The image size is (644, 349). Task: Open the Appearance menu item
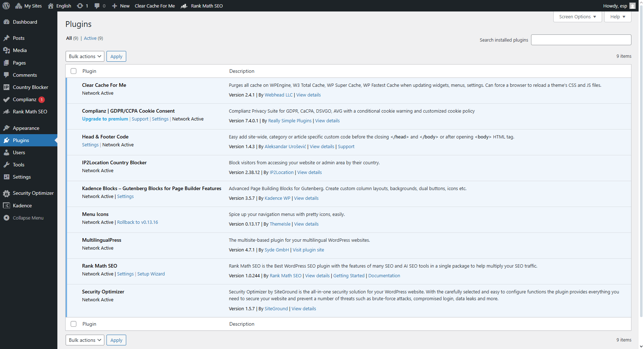29,128
